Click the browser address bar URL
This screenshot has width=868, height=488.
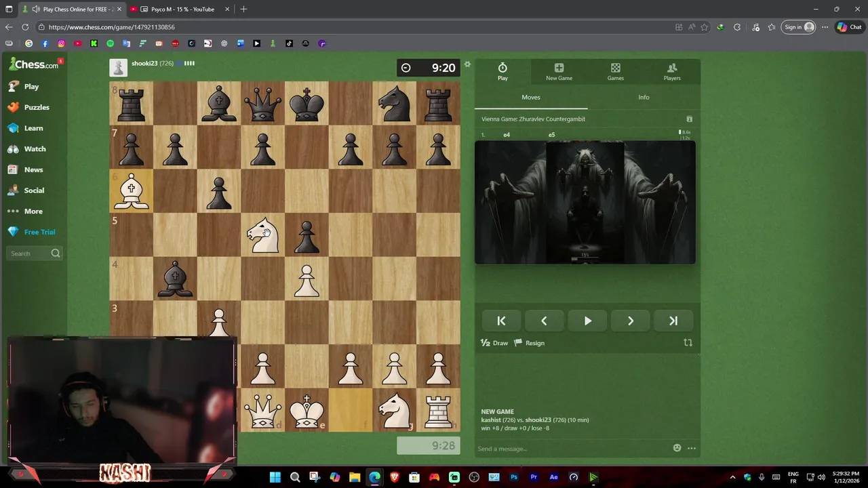click(112, 27)
